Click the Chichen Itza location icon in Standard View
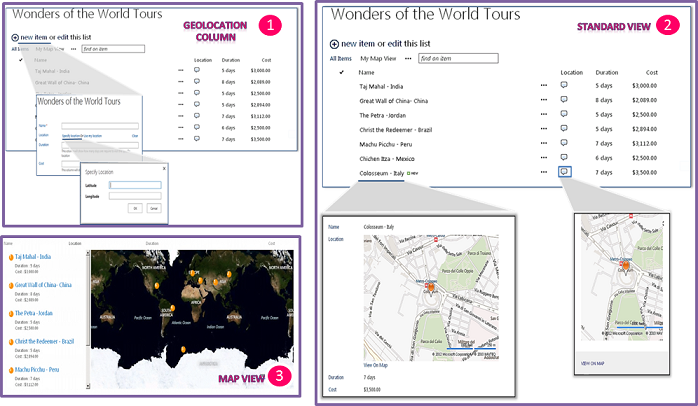The height and width of the screenshot is (406, 698). pos(564,157)
